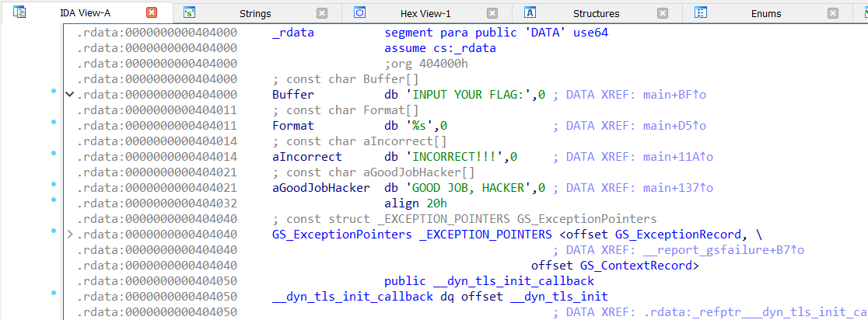Toggle breakpoint dot on aGoodJobHacker line

pos(54,183)
